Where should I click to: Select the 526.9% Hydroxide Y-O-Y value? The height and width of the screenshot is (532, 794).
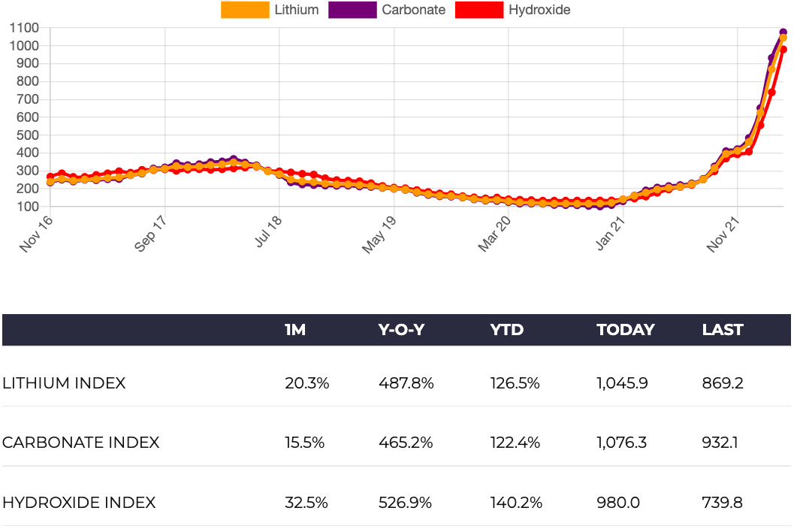(x=406, y=503)
